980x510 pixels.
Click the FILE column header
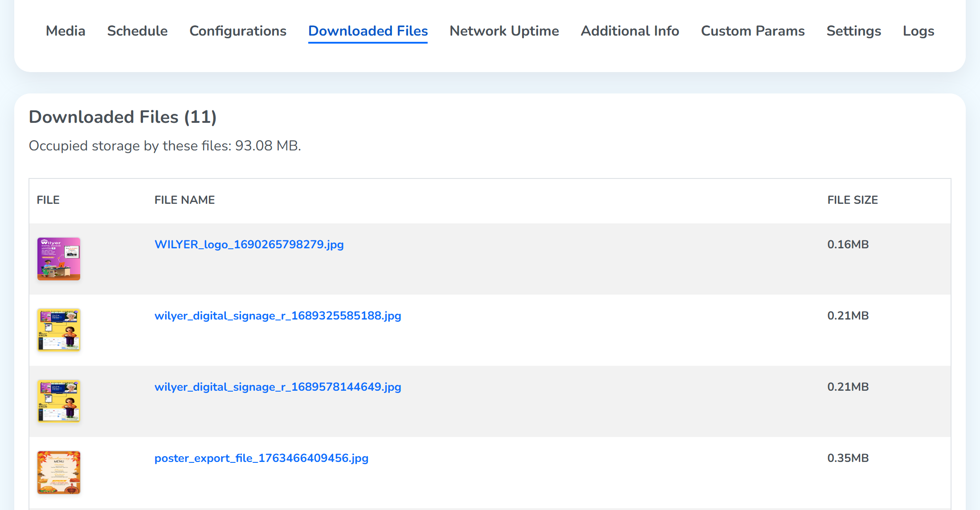coord(48,200)
